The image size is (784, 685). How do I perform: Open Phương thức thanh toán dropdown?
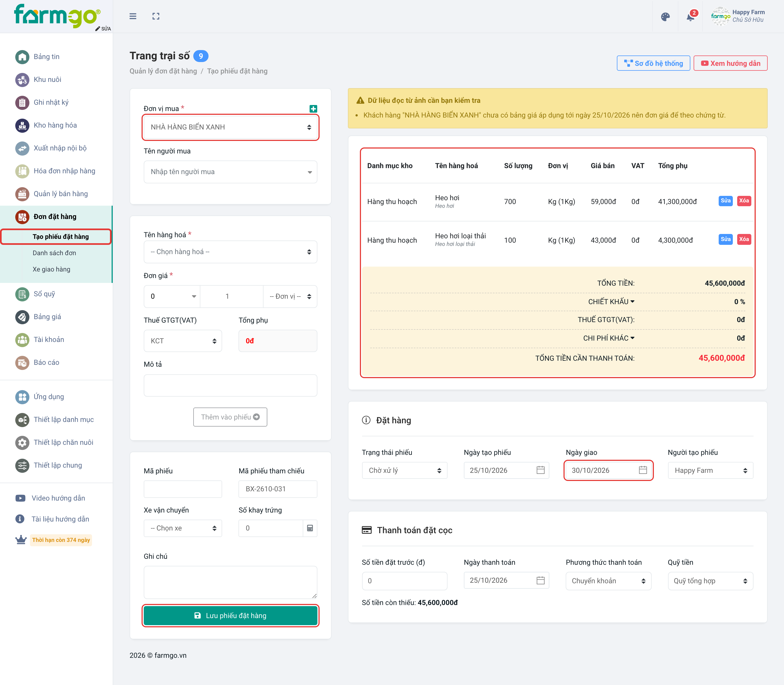tap(608, 581)
